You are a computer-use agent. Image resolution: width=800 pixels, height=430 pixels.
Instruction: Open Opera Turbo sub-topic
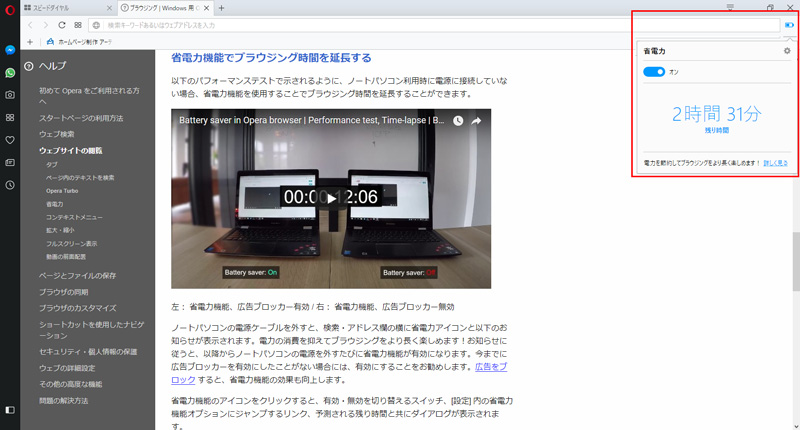tap(62, 191)
